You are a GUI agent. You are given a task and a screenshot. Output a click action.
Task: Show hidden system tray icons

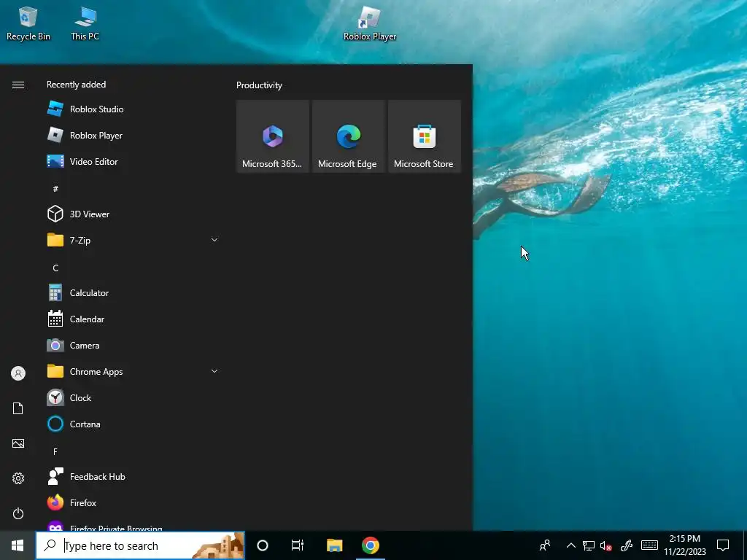(x=570, y=545)
